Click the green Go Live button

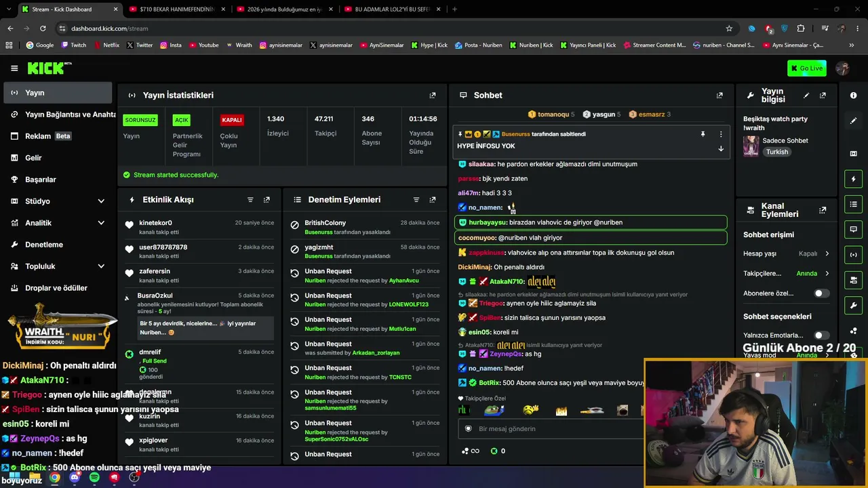tap(807, 68)
